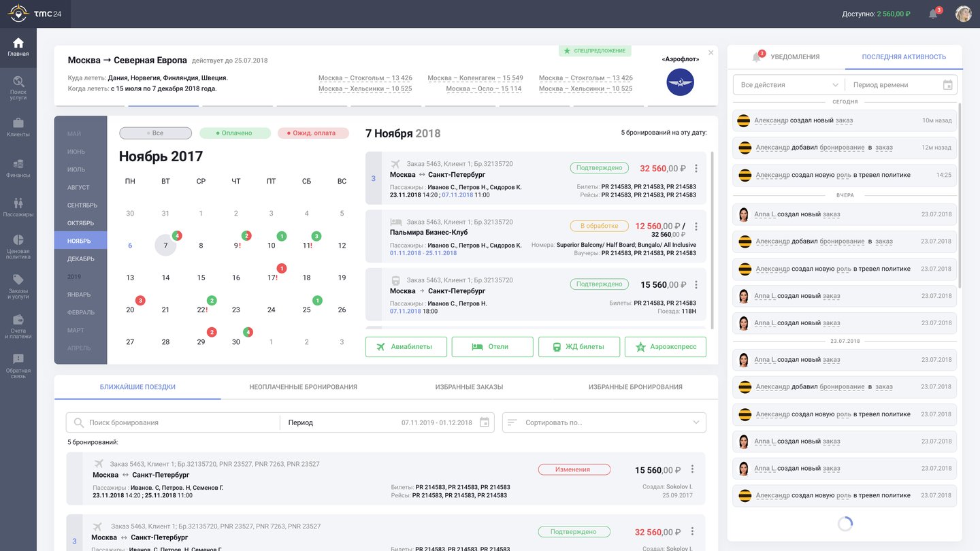
Task: Click the Аэрофлот airline logo
Action: [x=681, y=82]
